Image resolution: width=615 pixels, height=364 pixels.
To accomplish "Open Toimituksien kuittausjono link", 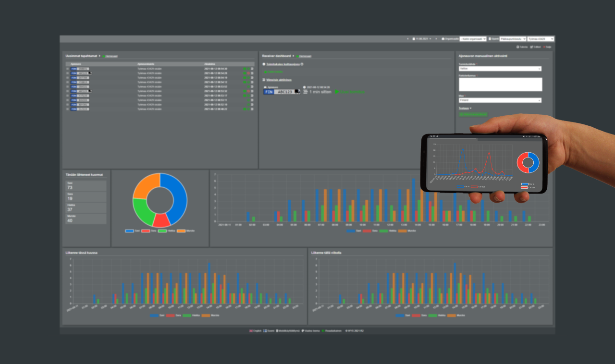I will (283, 64).
